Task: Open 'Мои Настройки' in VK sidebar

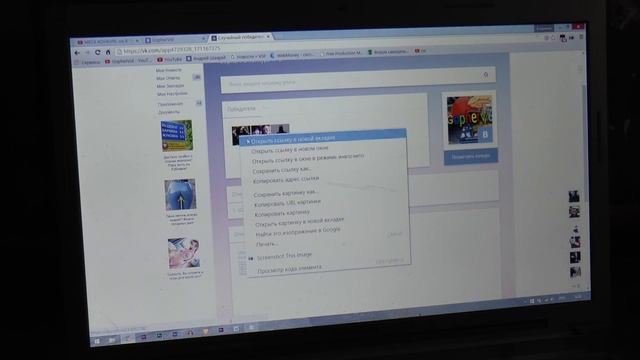Action: [x=172, y=94]
